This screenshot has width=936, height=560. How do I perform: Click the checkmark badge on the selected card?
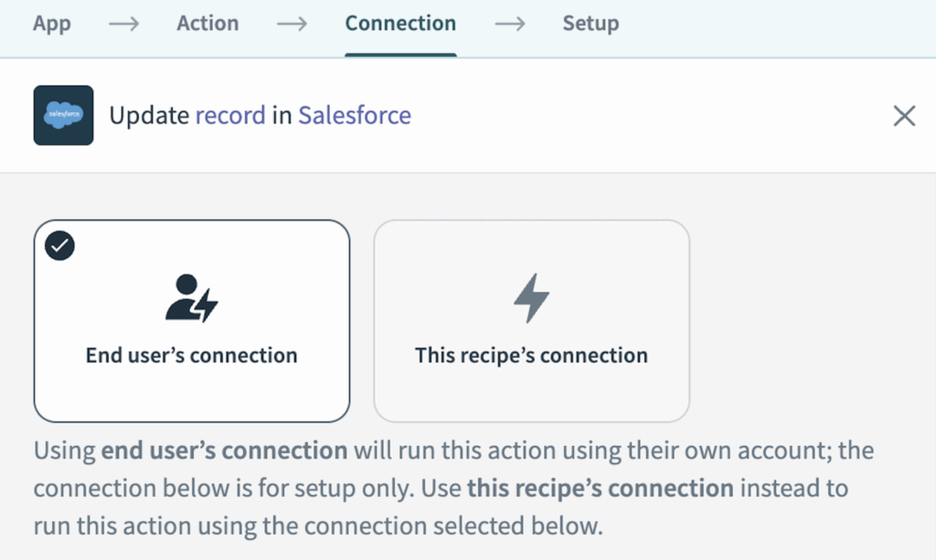59,246
